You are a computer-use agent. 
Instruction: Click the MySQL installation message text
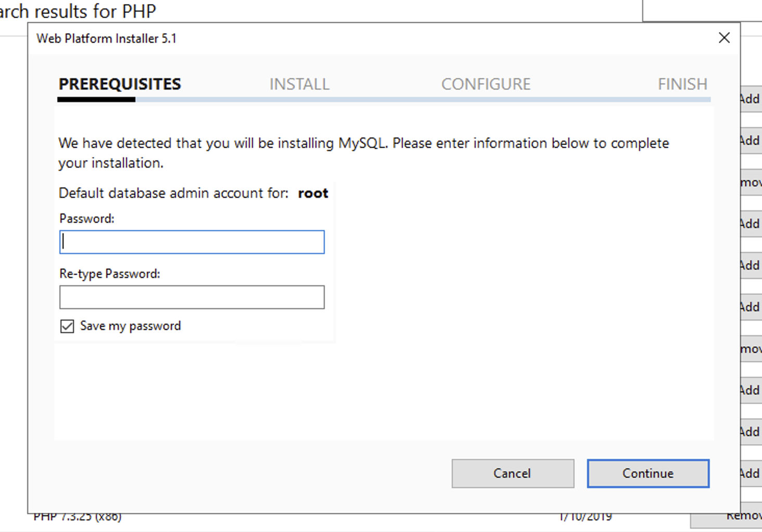pos(364,153)
